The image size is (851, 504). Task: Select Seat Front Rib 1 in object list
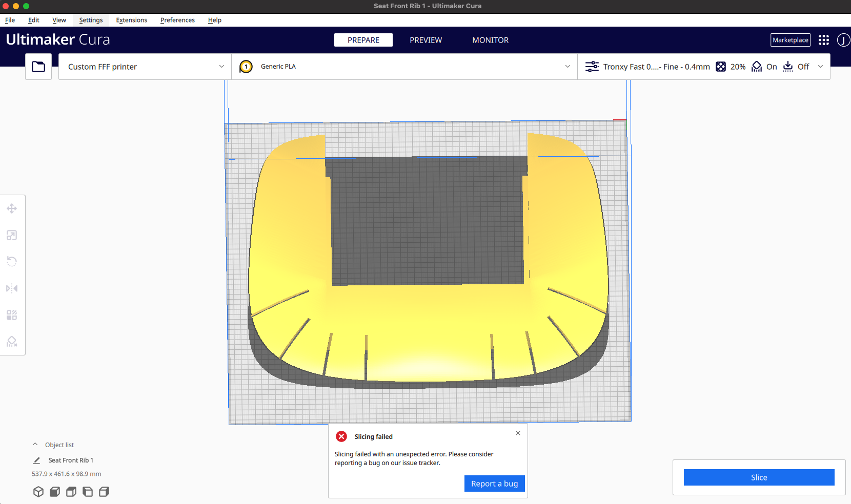pyautogui.click(x=71, y=460)
